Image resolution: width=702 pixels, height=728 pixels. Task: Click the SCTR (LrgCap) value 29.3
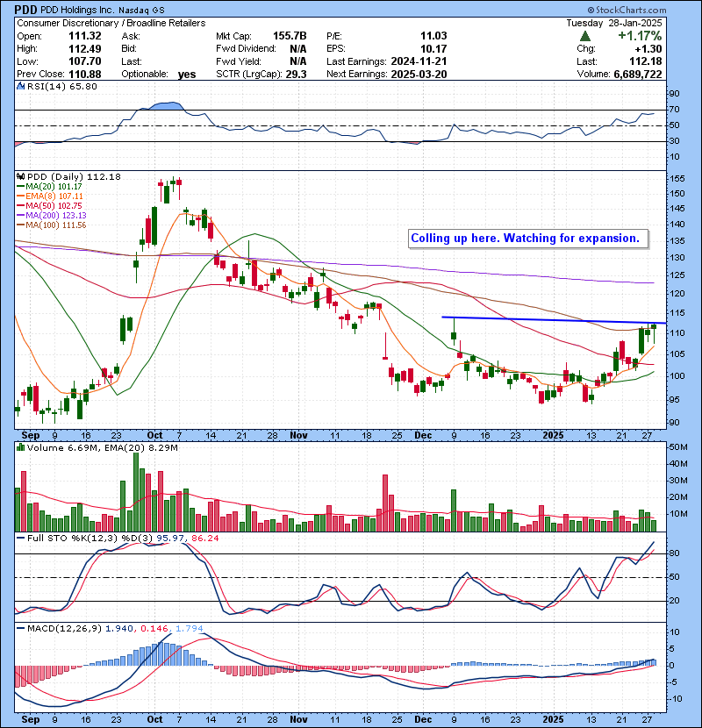[296, 74]
